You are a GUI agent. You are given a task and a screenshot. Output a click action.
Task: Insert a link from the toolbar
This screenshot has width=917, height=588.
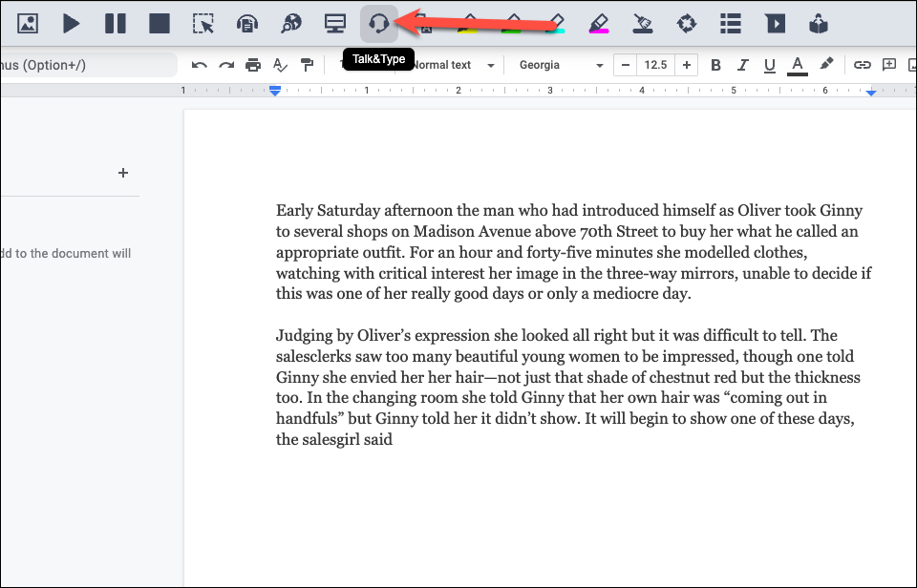[x=862, y=65]
